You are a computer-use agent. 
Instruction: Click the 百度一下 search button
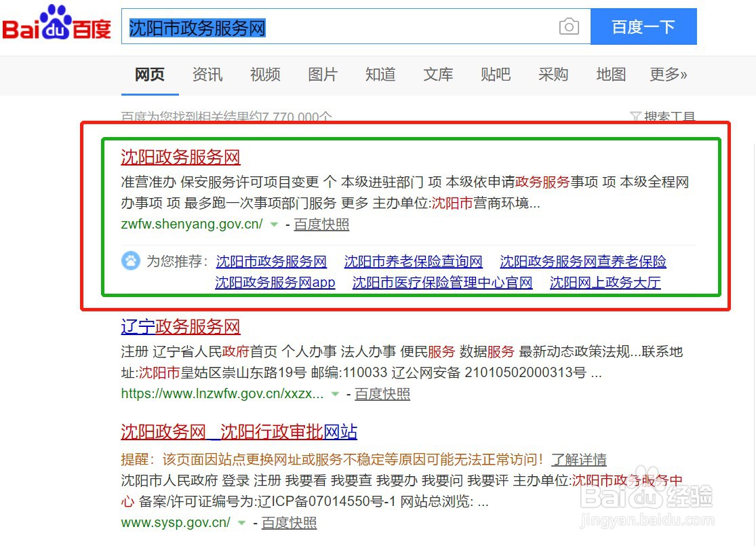click(x=643, y=26)
